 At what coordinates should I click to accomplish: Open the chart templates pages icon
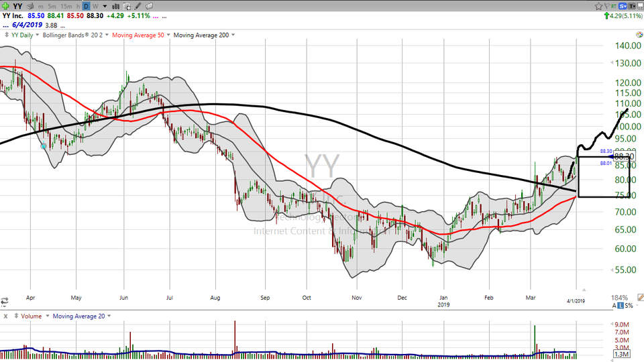pos(149,6)
